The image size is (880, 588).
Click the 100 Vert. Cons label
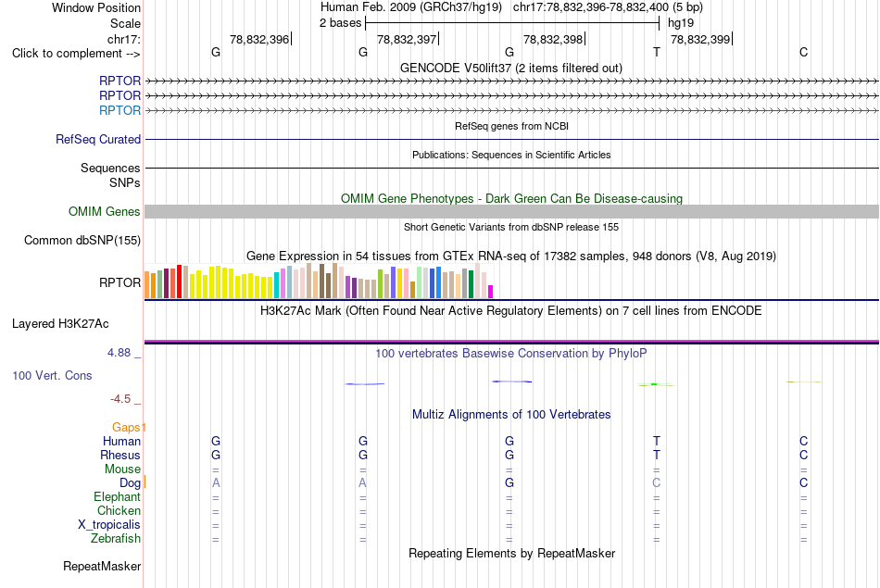52,375
